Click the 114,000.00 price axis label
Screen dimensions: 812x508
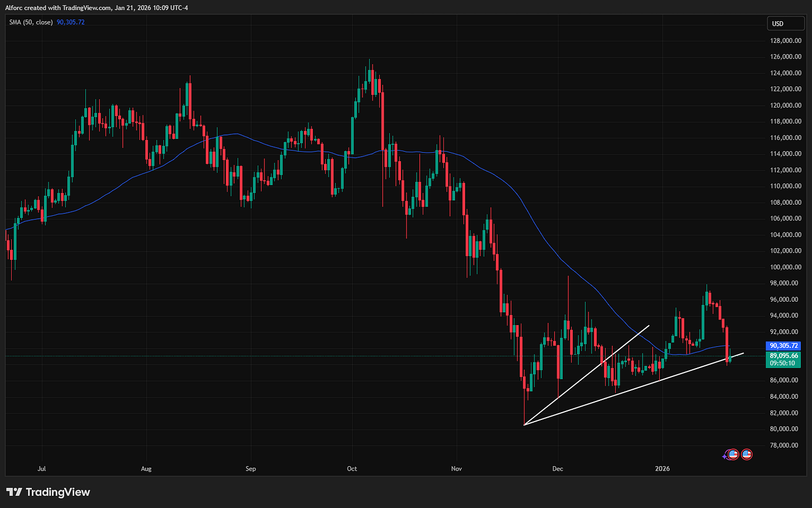(786, 154)
